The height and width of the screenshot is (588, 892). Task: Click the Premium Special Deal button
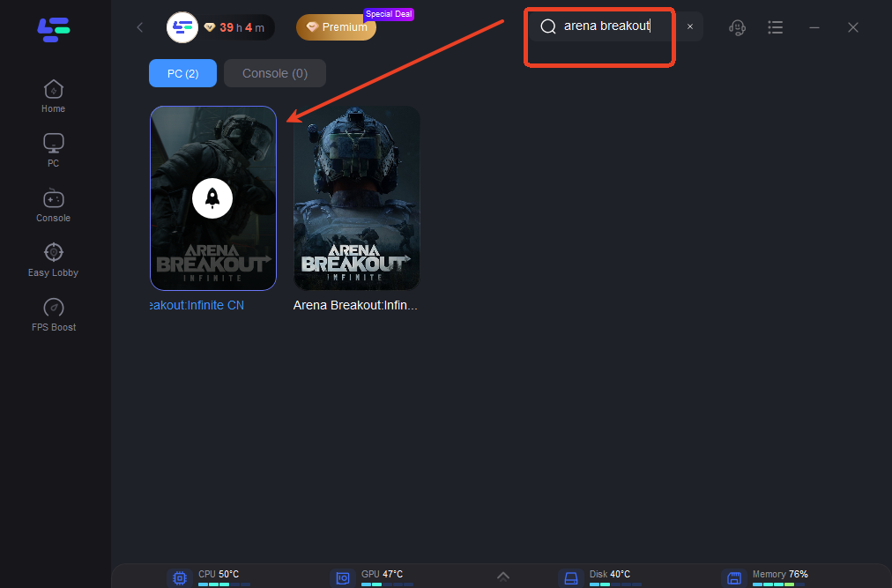click(x=336, y=27)
